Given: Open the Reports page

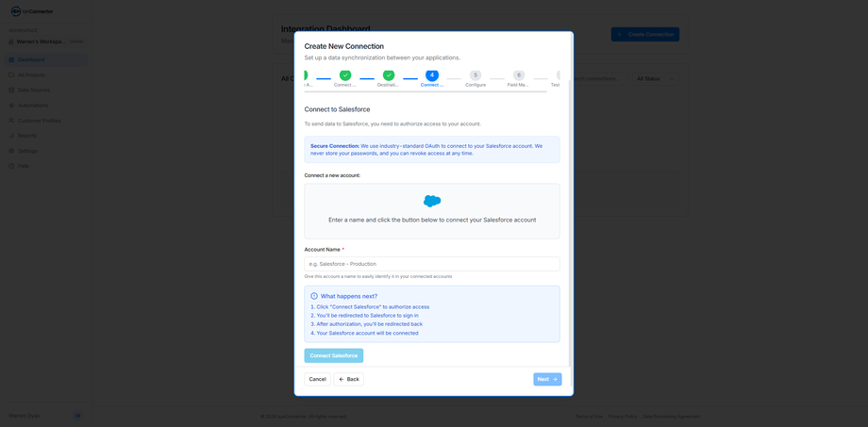Looking at the screenshot, I should [x=46, y=136].
